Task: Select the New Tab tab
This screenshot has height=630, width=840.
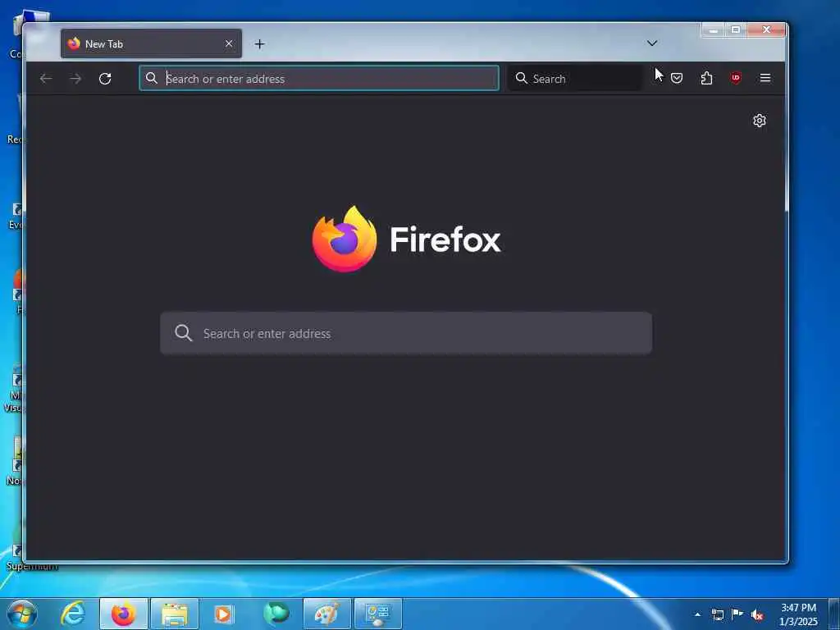Action: pyautogui.click(x=151, y=43)
